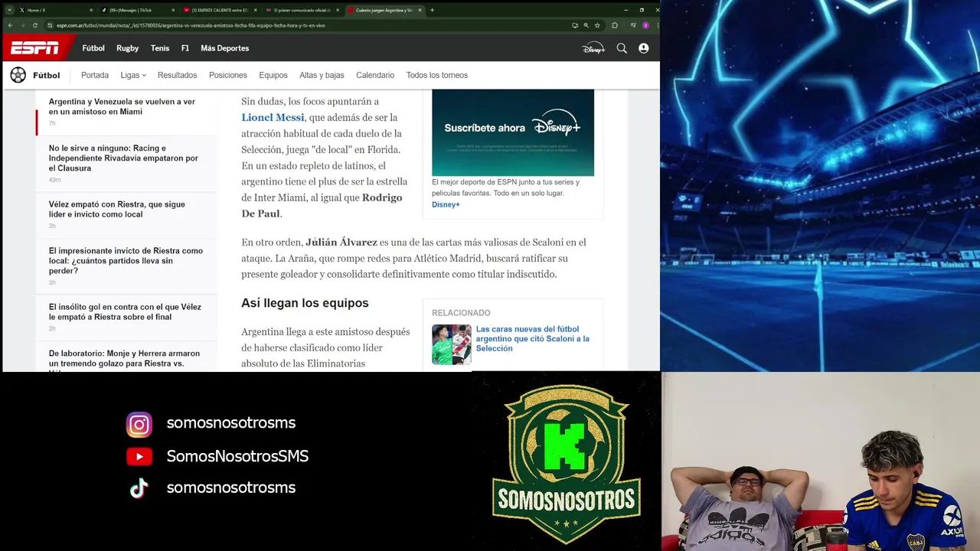This screenshot has height=551, width=980.
Task: Reload the page with refresh icon
Action: [34, 25]
